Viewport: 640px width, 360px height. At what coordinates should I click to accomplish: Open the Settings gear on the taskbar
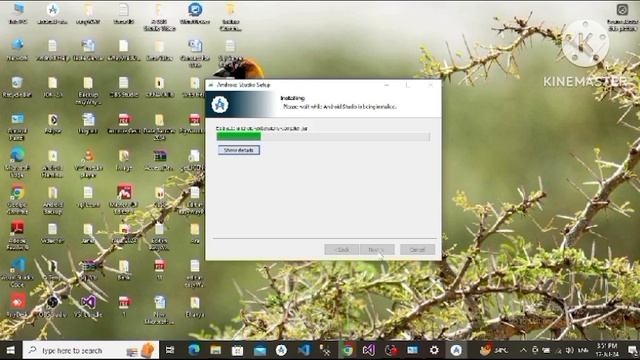[x=434, y=350]
